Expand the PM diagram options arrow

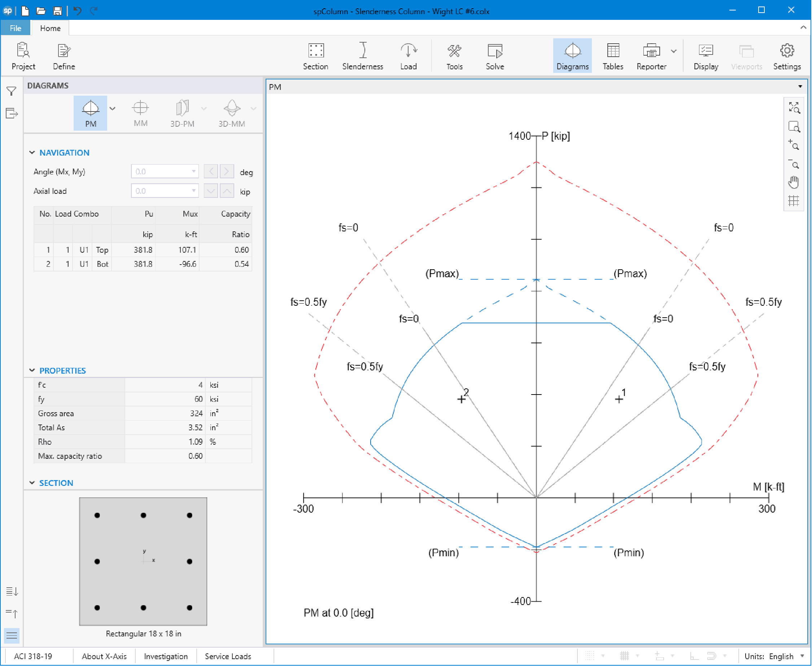tap(112, 109)
